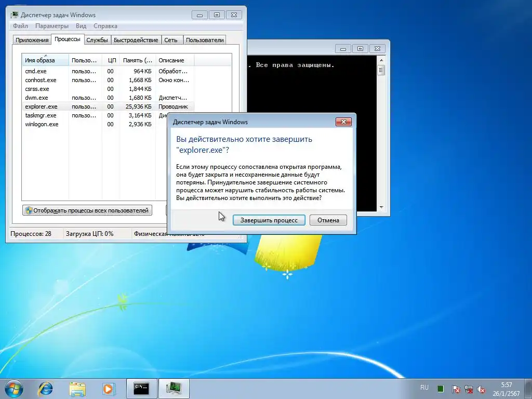This screenshot has height=399, width=532.
Task: Minimize the command prompt window
Action: (343, 49)
